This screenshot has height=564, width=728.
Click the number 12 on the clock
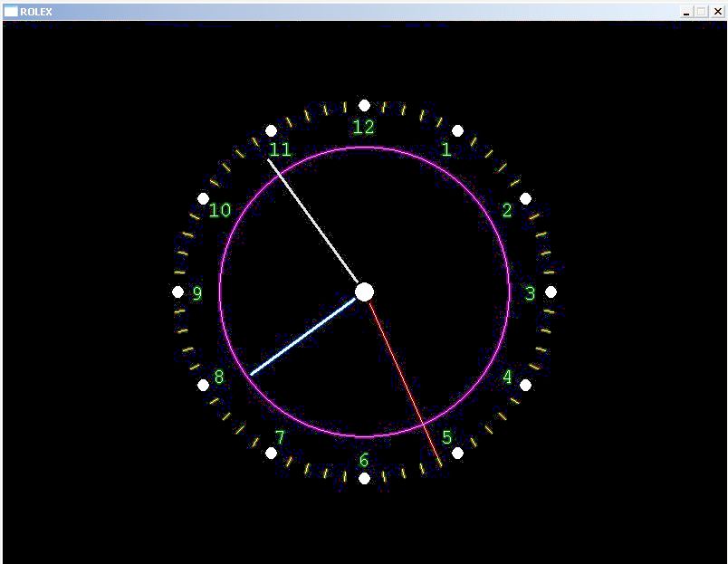click(x=363, y=127)
